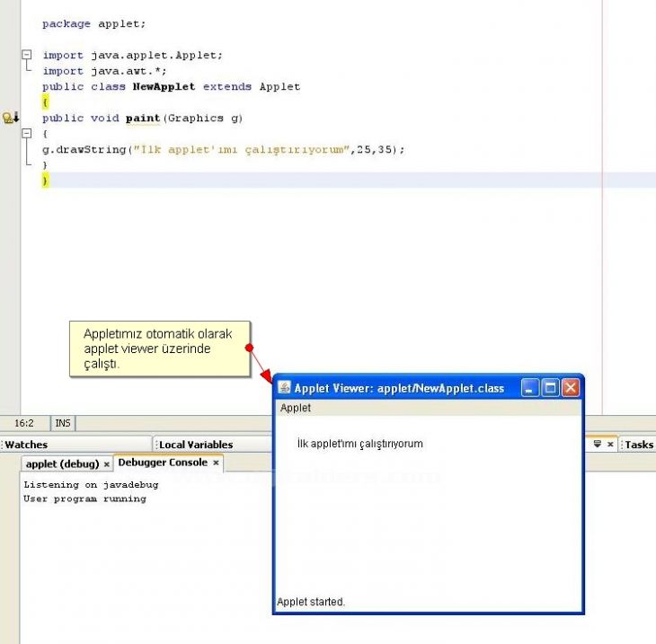Close the panel using x beside Tasks
The height and width of the screenshot is (644, 656).
click(610, 444)
